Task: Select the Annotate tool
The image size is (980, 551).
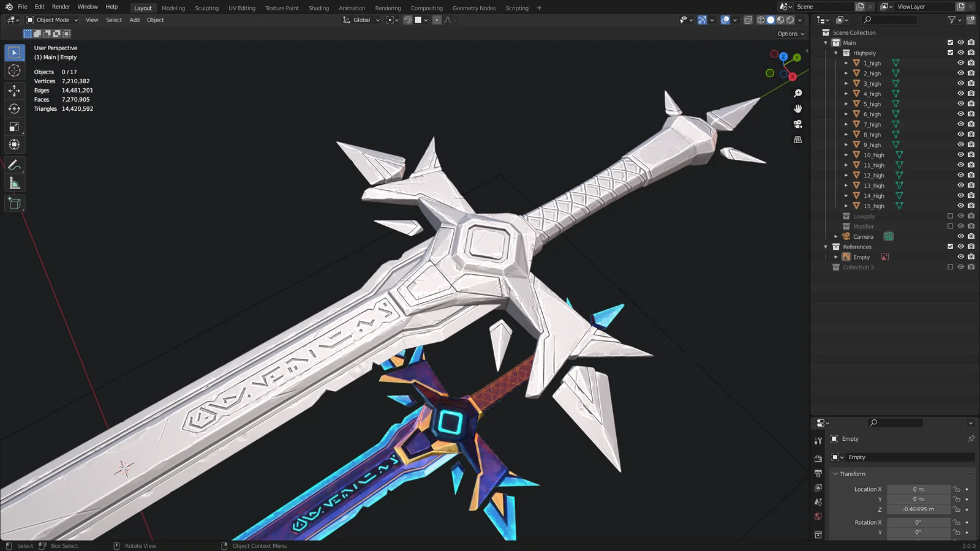Action: pos(14,163)
